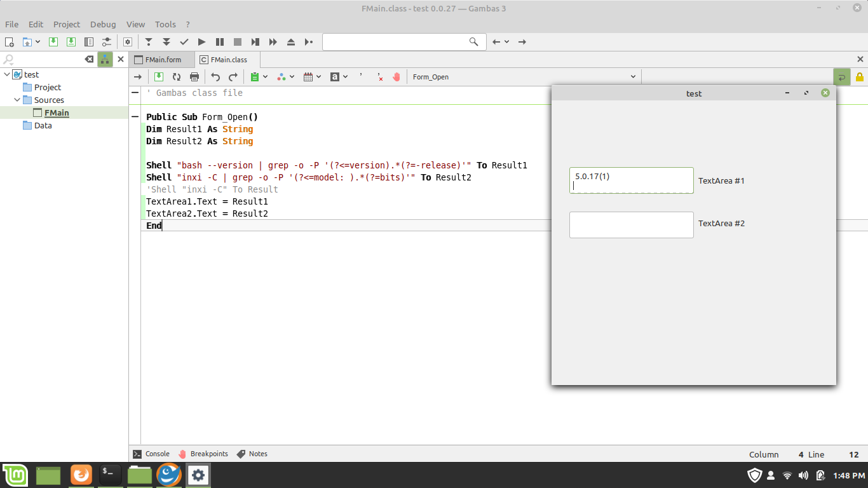The image size is (868, 488).
Task: Toggle the yellow lock read-only icon
Action: 860,77
